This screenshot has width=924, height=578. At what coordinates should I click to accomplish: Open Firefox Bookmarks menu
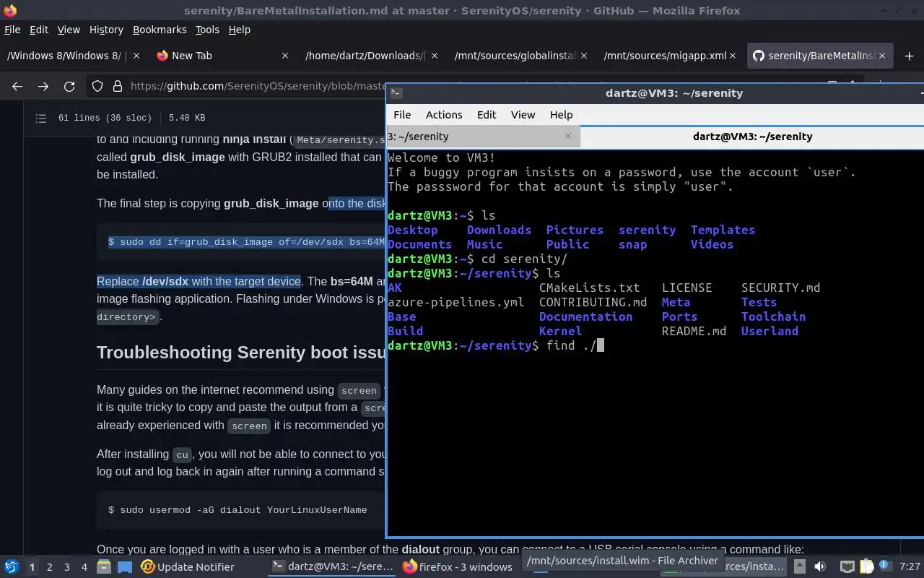coord(160,30)
